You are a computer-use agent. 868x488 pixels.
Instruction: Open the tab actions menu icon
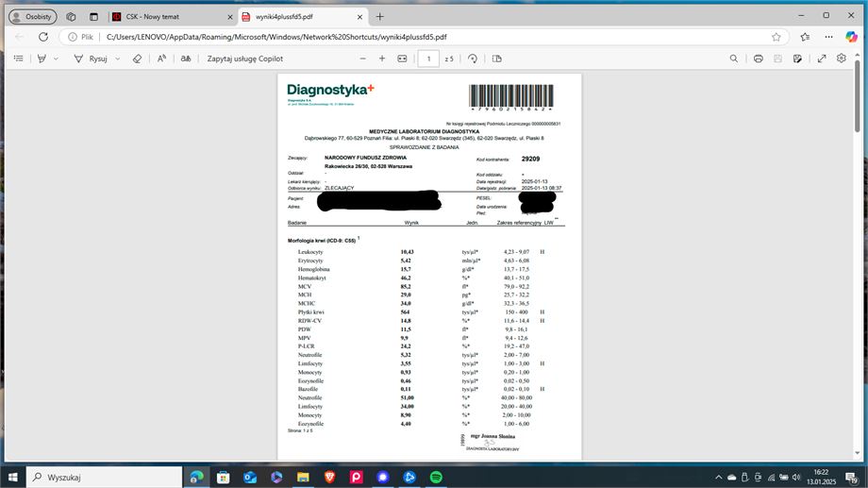[93, 17]
